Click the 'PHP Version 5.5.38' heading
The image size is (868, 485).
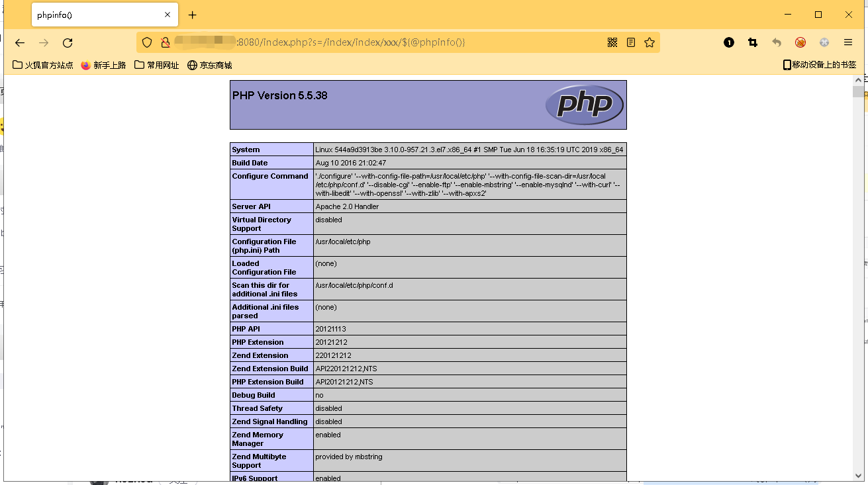coord(280,95)
